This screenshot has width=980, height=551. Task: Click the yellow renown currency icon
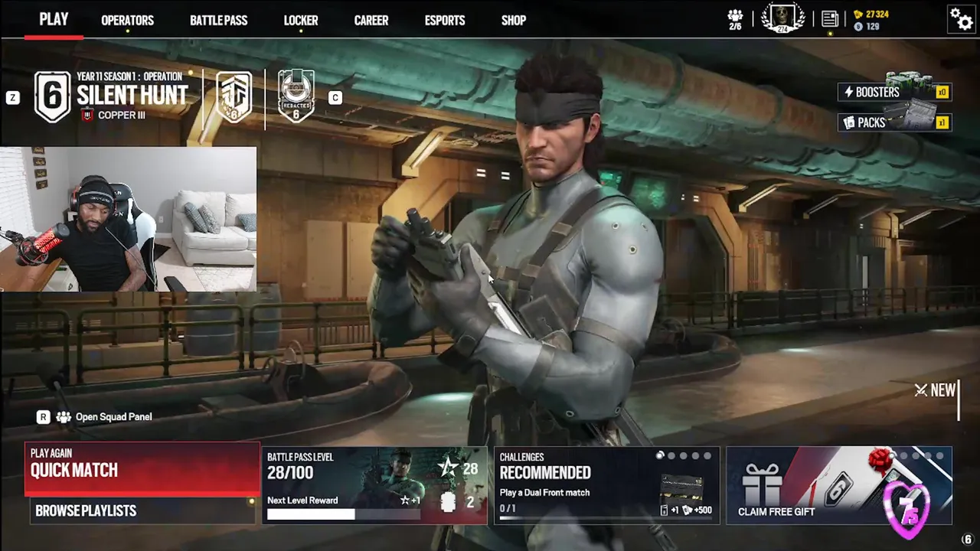pyautogui.click(x=858, y=15)
